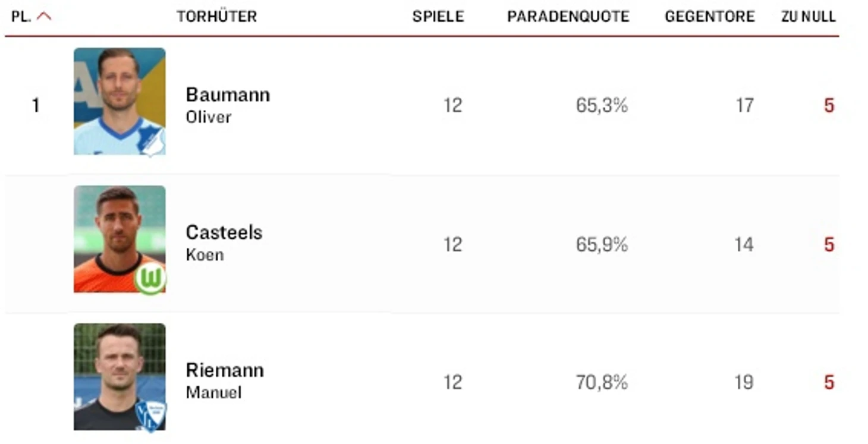Click Baumann's red clean sheet number 5
The height and width of the screenshot is (444, 868).
pos(829,106)
